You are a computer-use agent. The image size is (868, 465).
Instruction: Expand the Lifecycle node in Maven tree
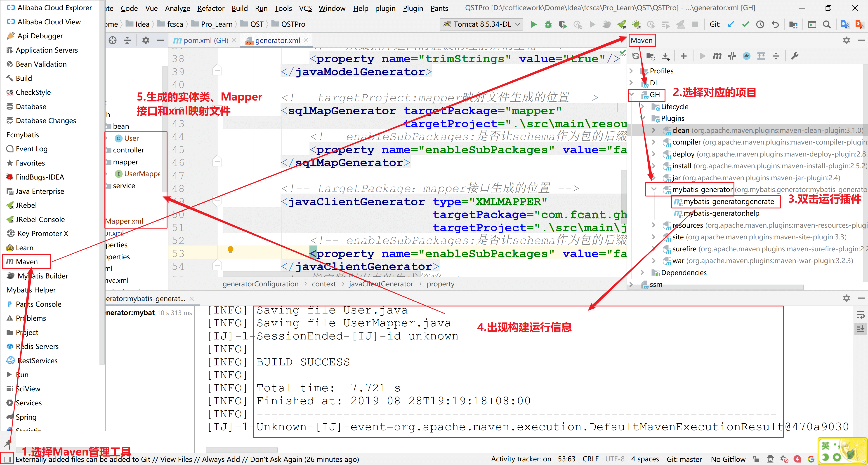point(642,107)
